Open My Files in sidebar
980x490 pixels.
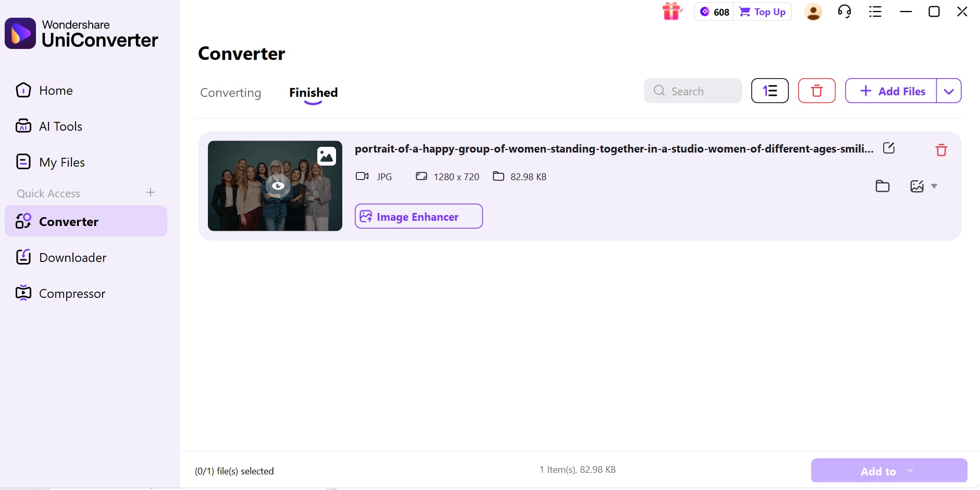pos(86,162)
